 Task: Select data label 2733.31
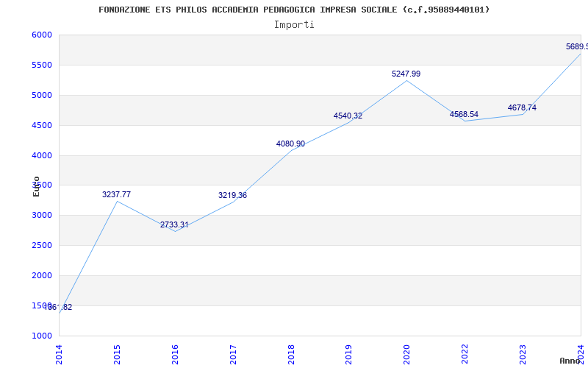174,225
